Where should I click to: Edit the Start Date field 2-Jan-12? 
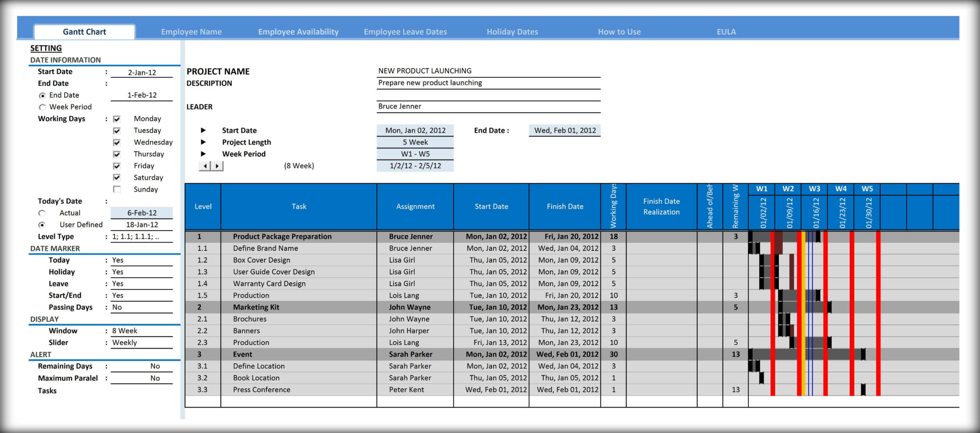tap(142, 72)
